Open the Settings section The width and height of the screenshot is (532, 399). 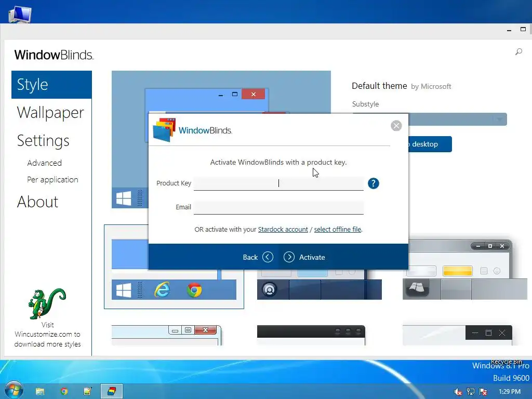43,140
